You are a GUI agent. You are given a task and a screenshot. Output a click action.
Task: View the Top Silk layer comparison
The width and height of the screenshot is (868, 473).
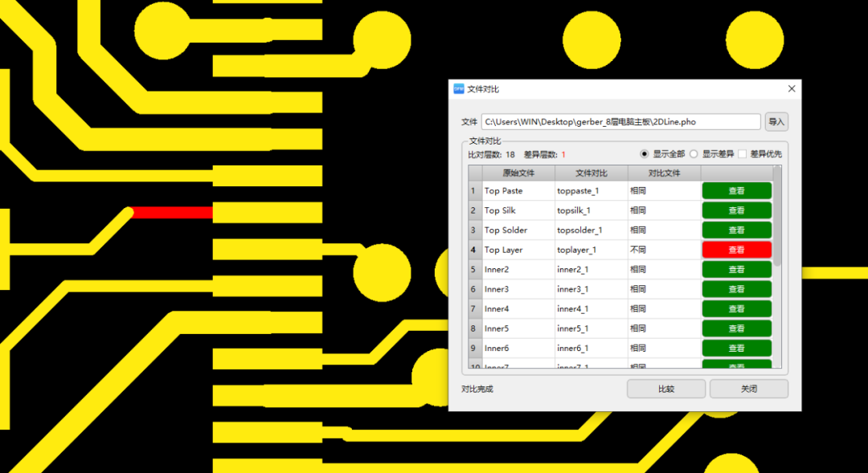(x=737, y=210)
